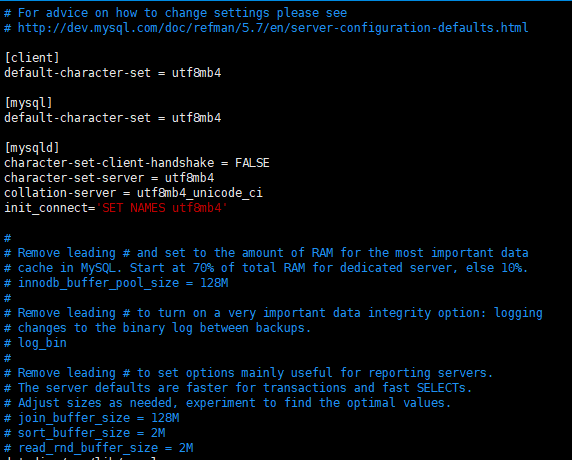572x460 pixels.
Task: Click the innodb_buffer_pool_size comment line
Action: pyautogui.click(x=116, y=283)
